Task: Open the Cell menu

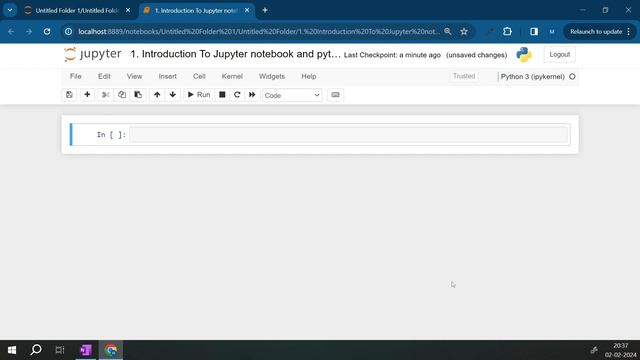Action: tap(199, 76)
